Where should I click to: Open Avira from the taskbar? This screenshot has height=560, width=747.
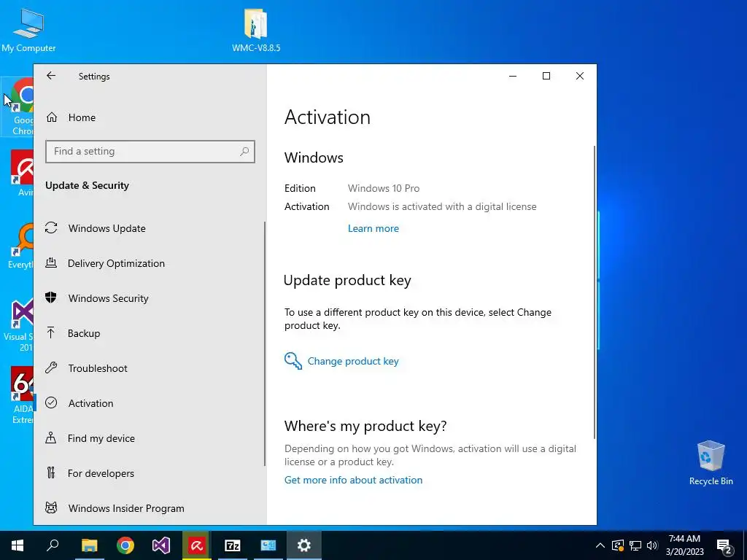[196, 545]
